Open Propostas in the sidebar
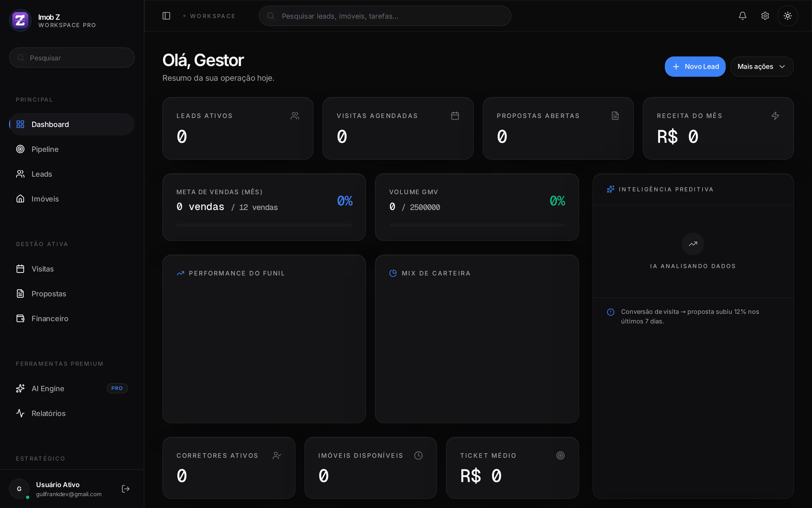The height and width of the screenshot is (508, 812). click(x=72, y=294)
